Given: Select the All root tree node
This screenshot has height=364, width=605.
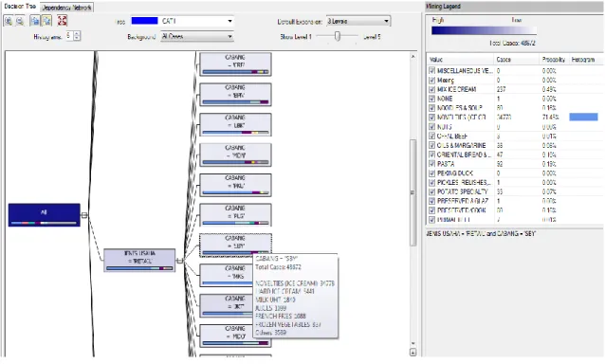Looking at the screenshot, I should [45, 215].
